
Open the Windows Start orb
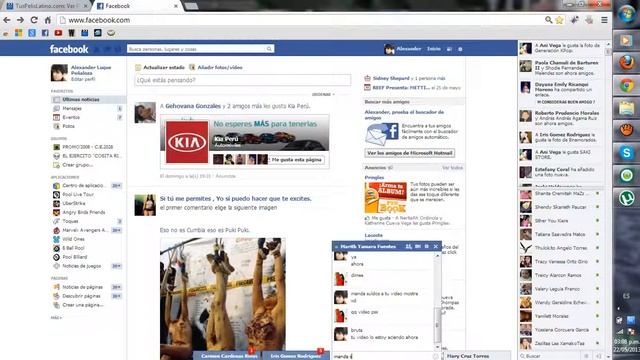click(626, 14)
